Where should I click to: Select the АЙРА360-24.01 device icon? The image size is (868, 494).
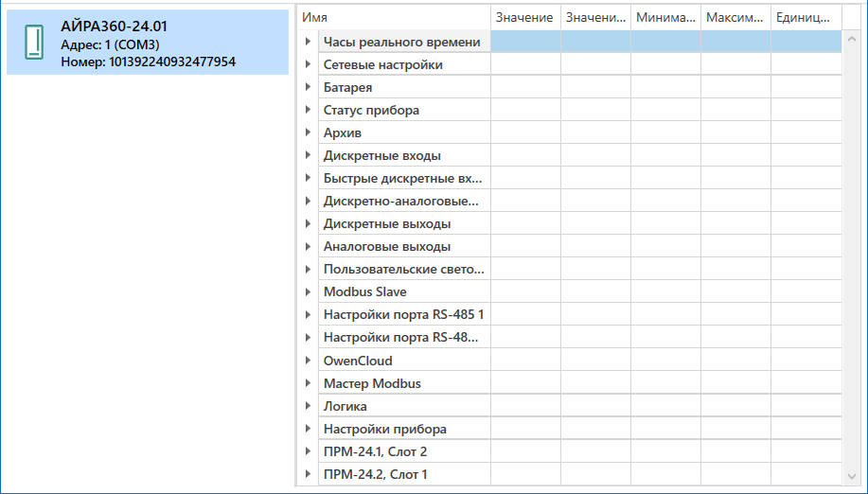tap(34, 43)
